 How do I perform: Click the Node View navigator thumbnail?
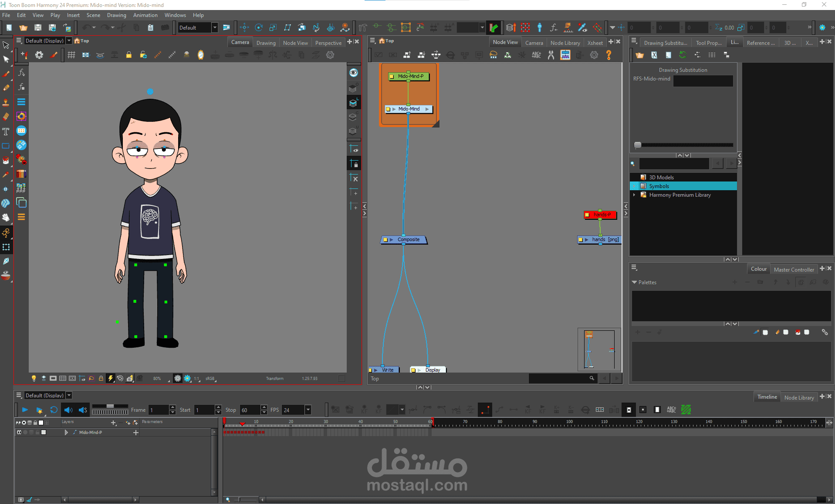tap(599, 349)
